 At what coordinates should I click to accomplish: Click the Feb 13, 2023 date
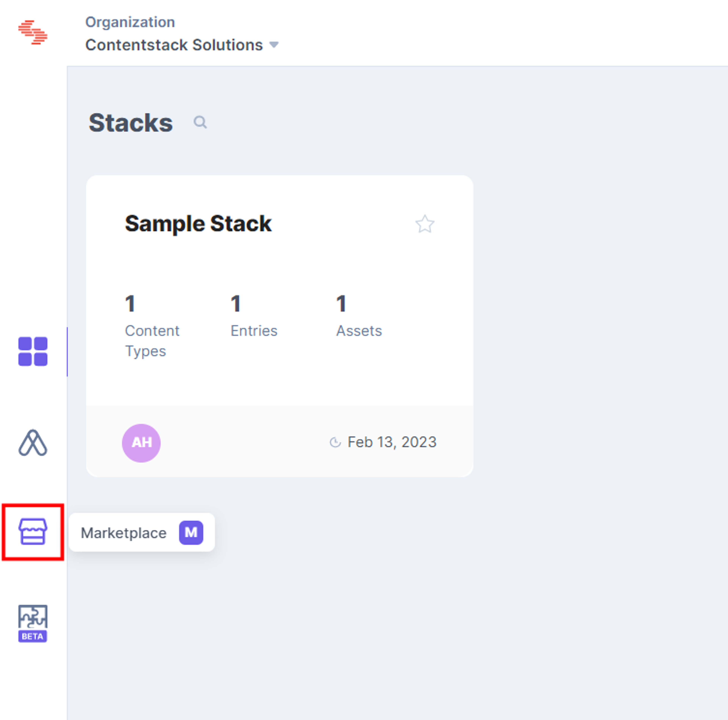(x=392, y=442)
